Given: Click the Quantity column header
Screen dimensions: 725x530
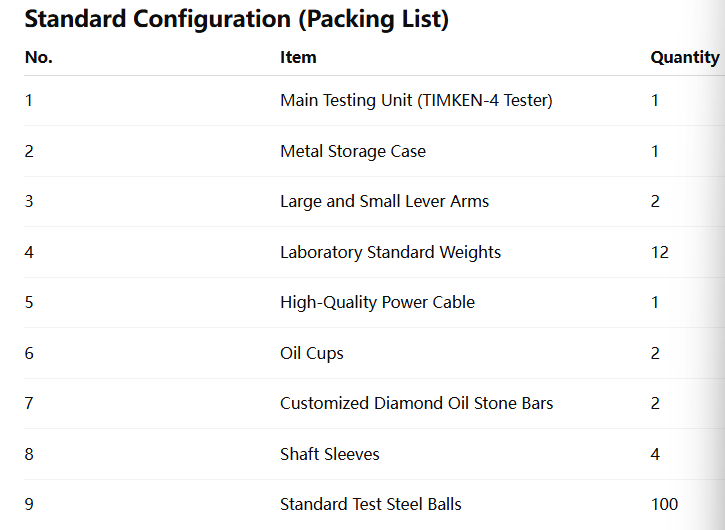Looking at the screenshot, I should pos(685,57).
